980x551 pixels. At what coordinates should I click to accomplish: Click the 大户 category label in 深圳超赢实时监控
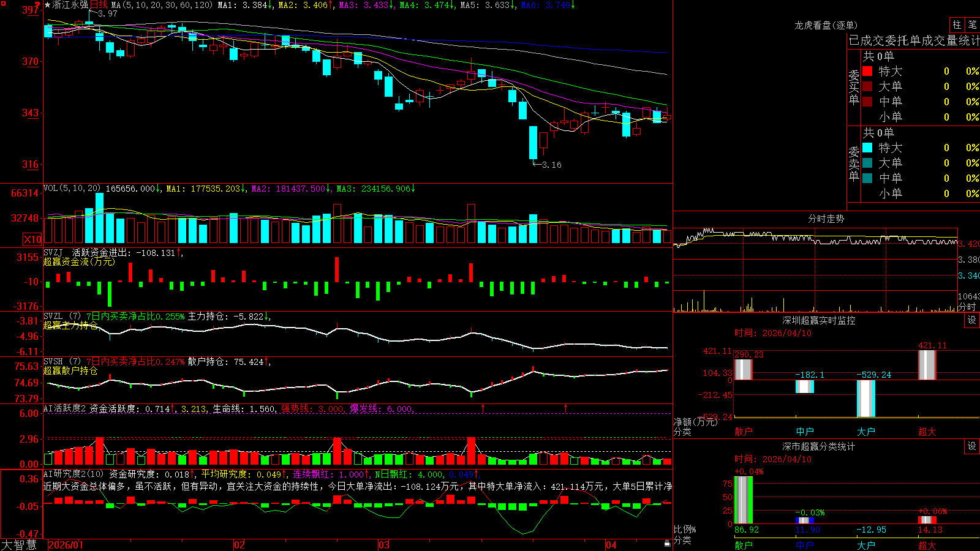pyautogui.click(x=866, y=432)
